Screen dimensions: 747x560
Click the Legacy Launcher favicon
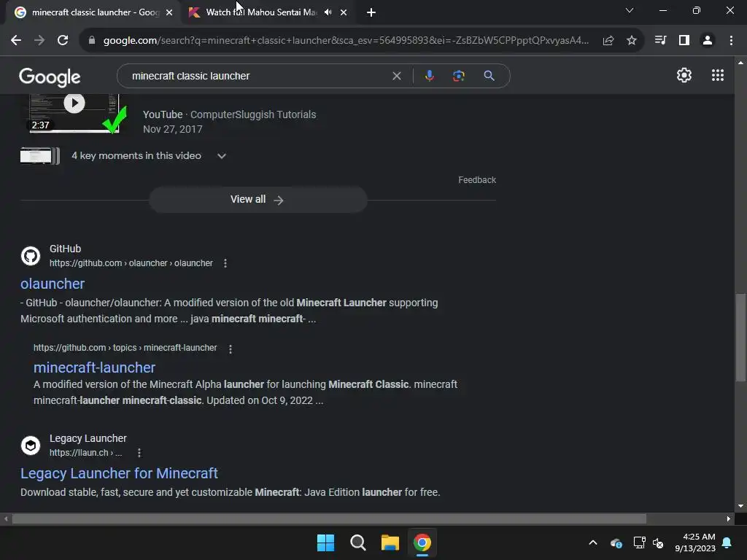(x=31, y=446)
